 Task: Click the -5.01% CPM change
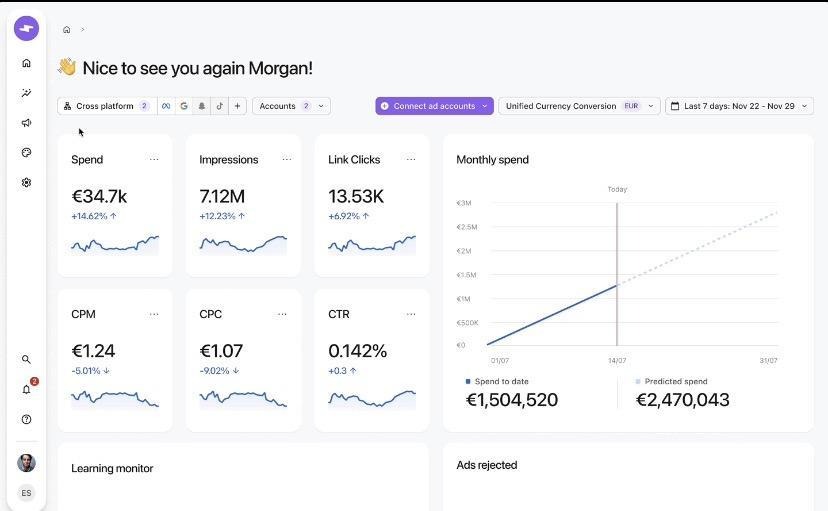(90, 371)
